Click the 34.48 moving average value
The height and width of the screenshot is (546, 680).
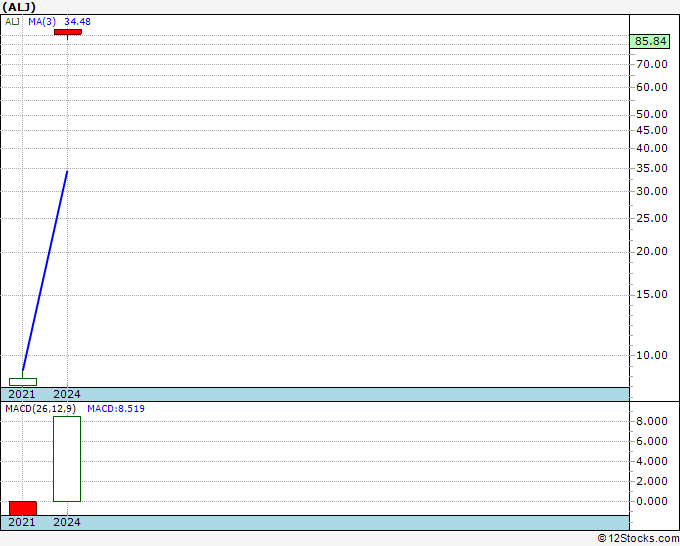77,21
